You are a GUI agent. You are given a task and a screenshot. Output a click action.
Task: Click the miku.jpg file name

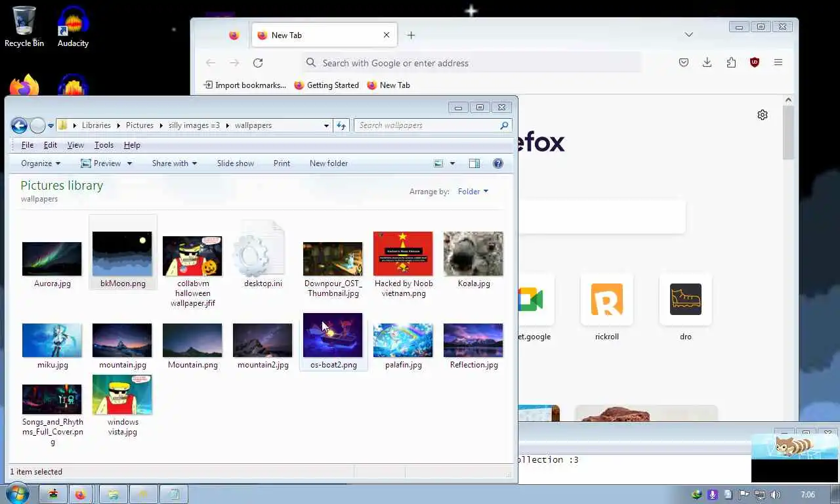point(52,365)
